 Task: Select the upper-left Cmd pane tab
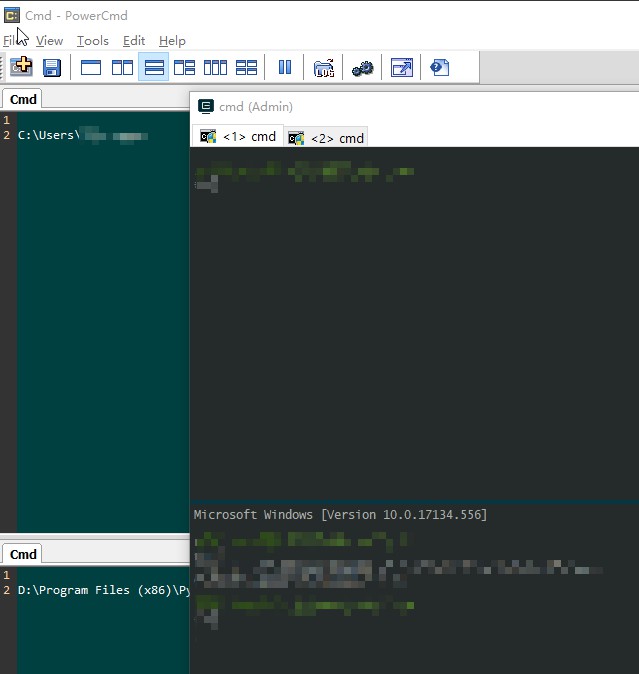click(x=23, y=99)
